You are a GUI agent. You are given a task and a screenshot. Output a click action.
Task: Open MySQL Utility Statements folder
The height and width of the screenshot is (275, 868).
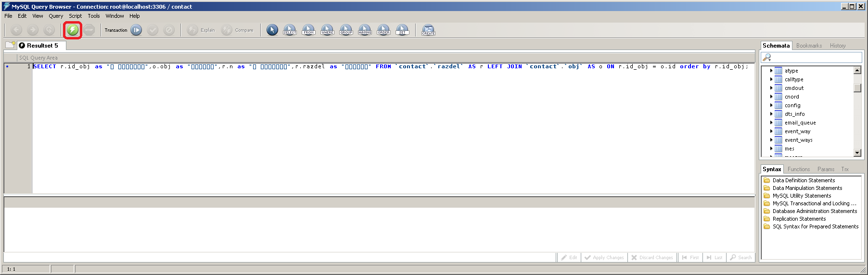pos(802,196)
